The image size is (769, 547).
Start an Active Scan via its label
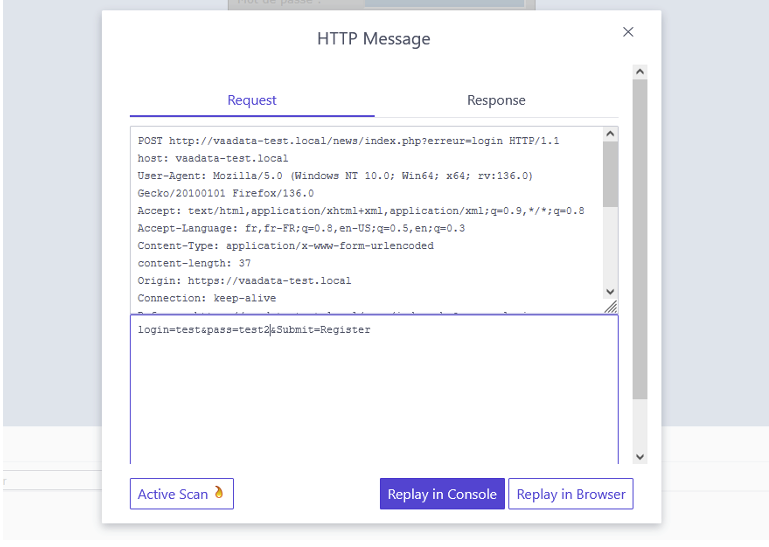tap(173, 494)
